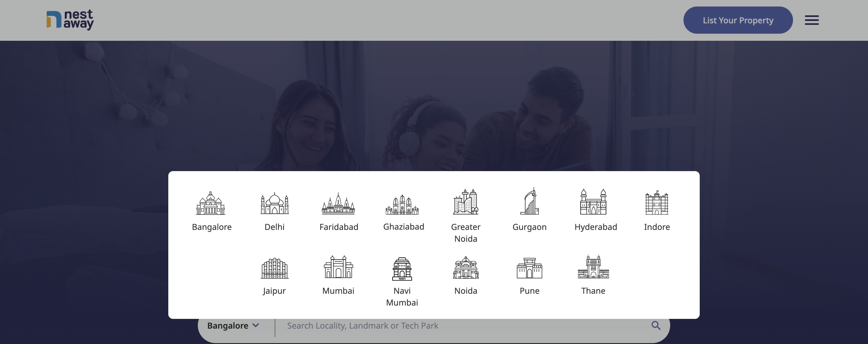This screenshot has width=868, height=344.
Task: Pick the Indore building icon
Action: 657,202
